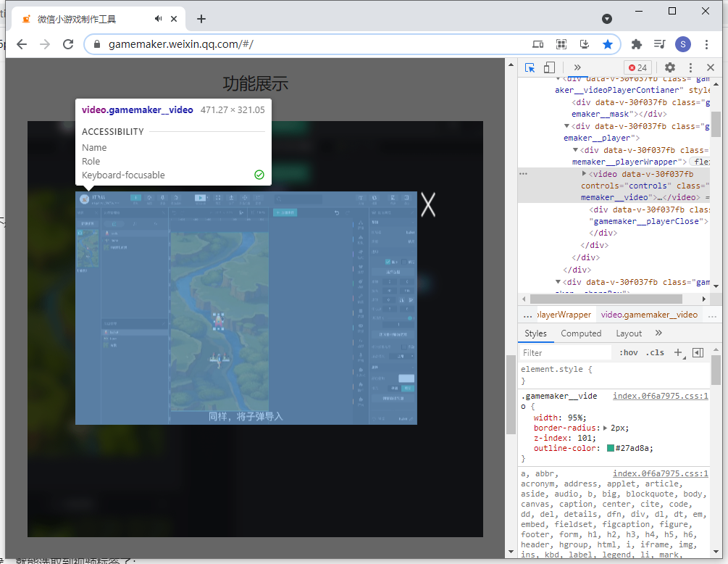Image resolution: width=728 pixels, height=564 pixels.
Task: Click the QR code icon in address bar
Action: (561, 44)
